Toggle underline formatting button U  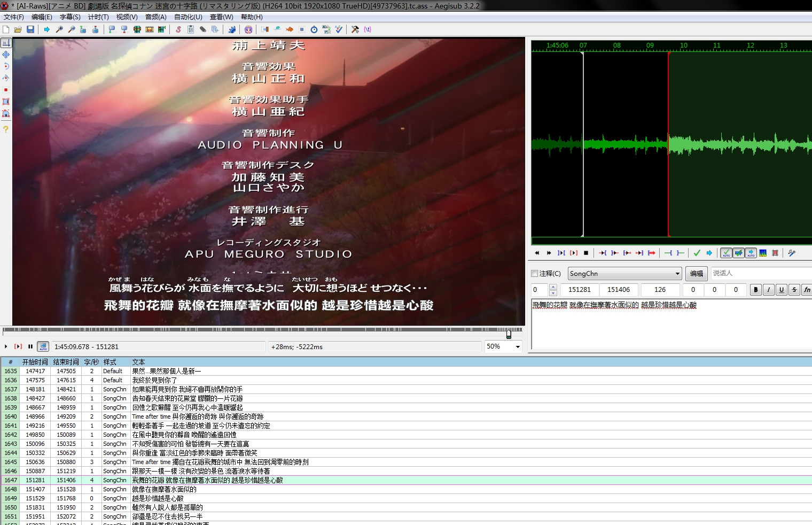point(781,289)
